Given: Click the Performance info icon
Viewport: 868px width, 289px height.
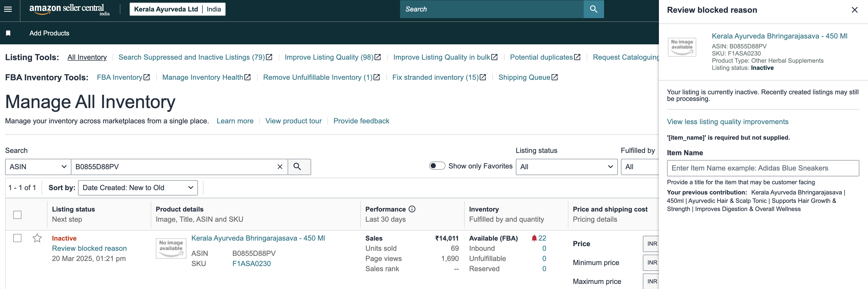Looking at the screenshot, I should coord(412,209).
